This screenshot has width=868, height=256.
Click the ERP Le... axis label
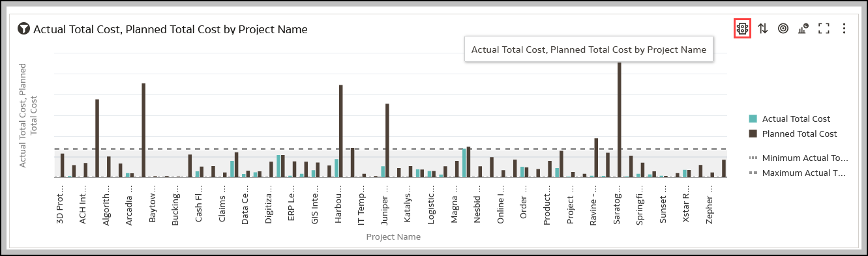[x=292, y=203]
